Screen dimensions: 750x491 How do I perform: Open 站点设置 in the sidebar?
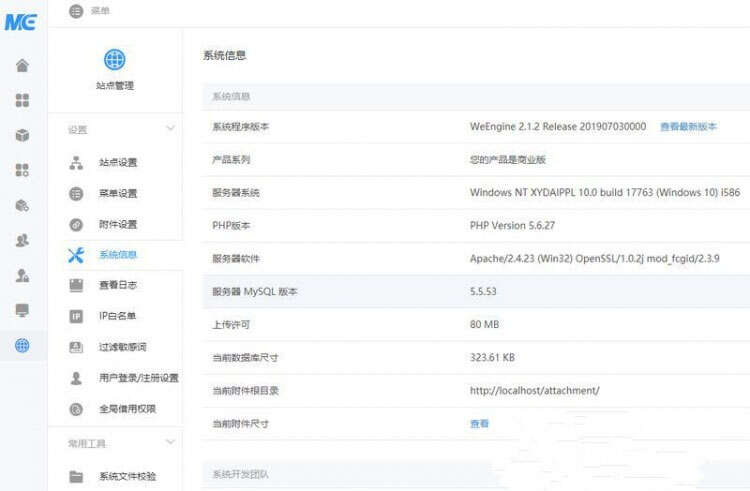[x=117, y=163]
